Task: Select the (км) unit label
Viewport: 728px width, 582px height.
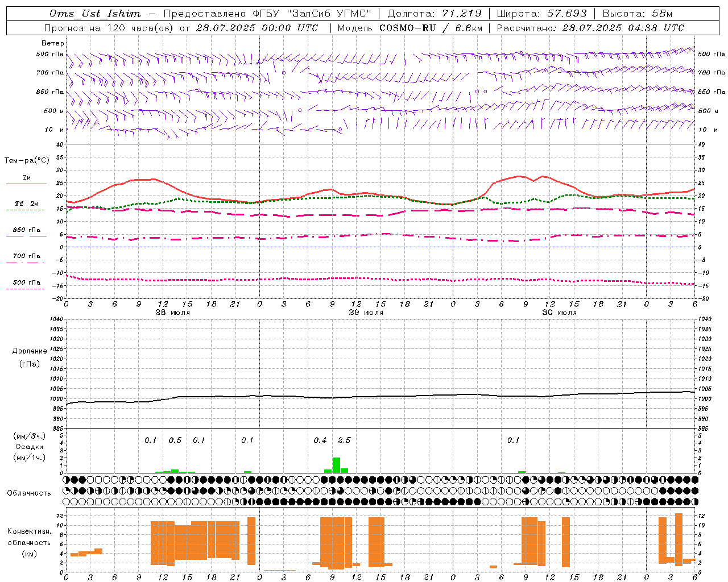Action: tap(30, 554)
